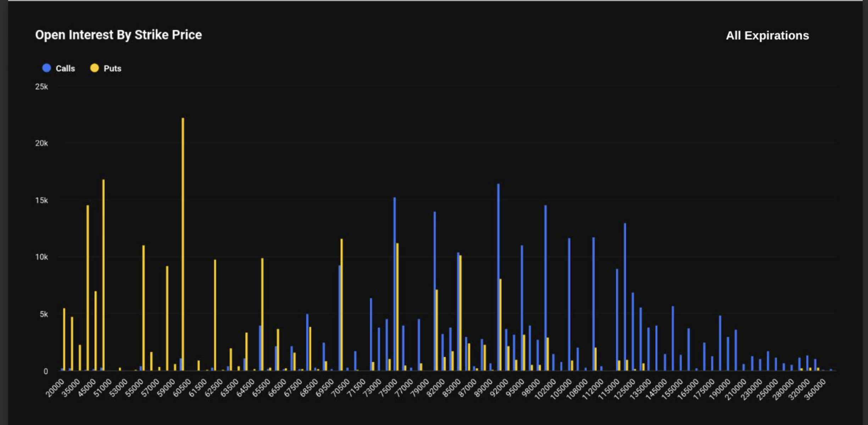This screenshot has width=868, height=425.
Task: Click the 25k y-axis label
Action: pos(41,87)
